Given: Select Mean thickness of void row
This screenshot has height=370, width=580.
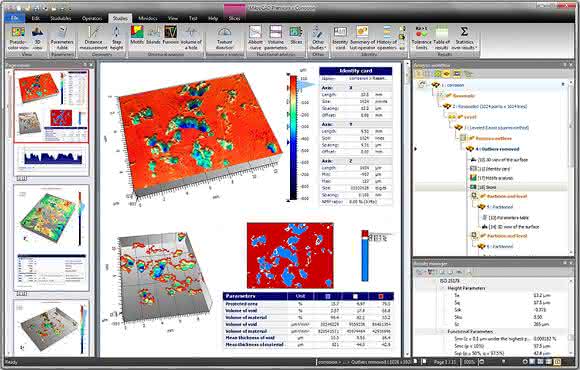Looking at the screenshot, I should point(308,337).
